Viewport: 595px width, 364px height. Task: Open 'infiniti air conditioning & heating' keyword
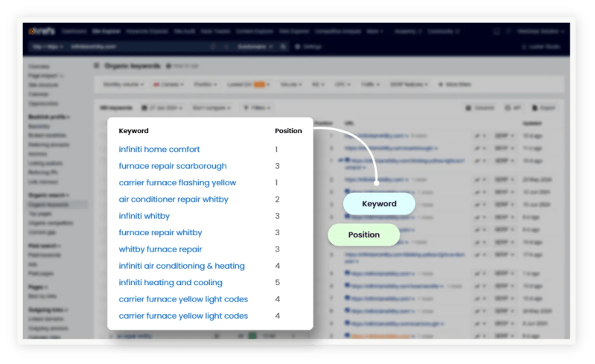coord(182,266)
